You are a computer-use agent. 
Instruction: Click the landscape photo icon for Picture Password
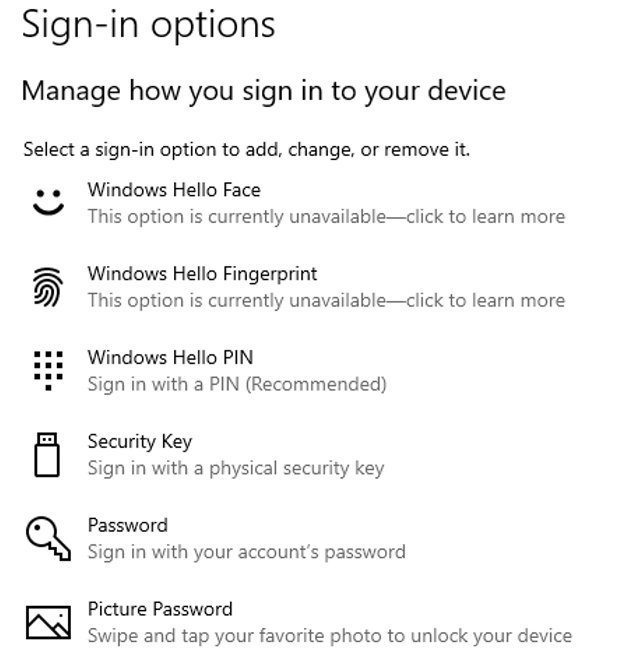(x=48, y=622)
